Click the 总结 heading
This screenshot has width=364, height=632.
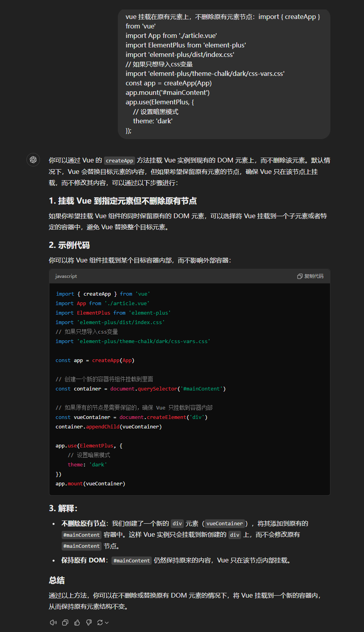pos(57,580)
